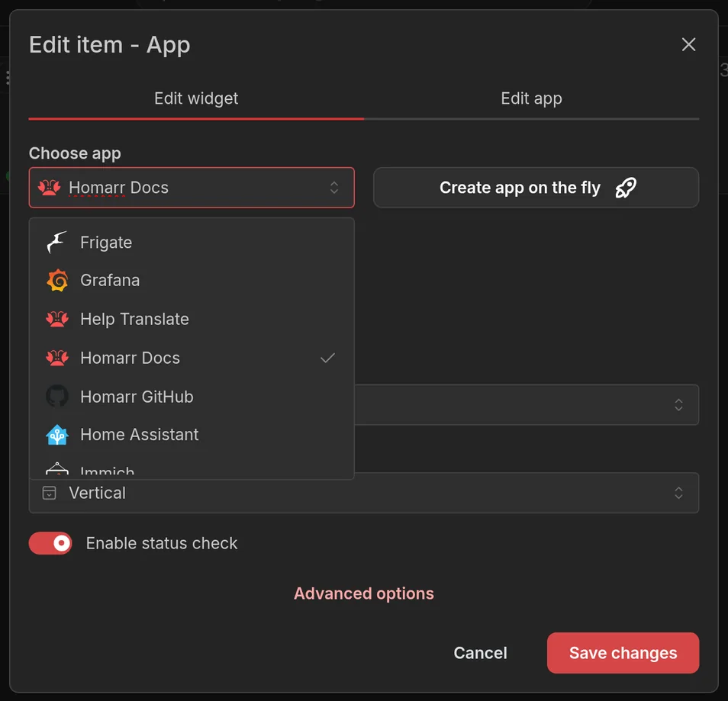Click the Homarr icon inside Choose app field
The width and height of the screenshot is (728, 701).
point(49,188)
